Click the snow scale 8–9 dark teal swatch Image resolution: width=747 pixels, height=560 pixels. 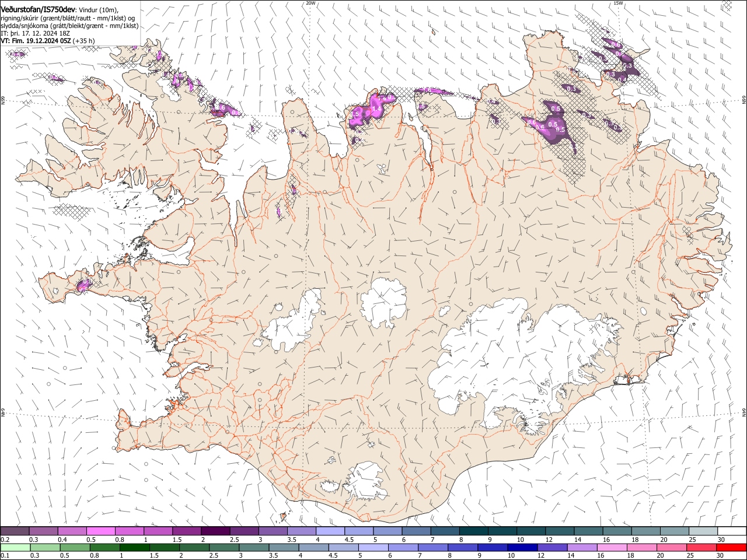coord(473,531)
